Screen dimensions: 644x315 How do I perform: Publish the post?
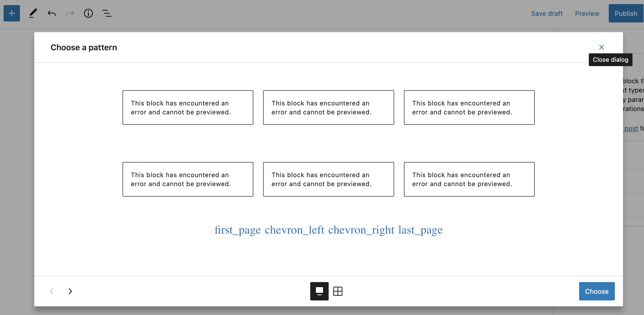626,13
